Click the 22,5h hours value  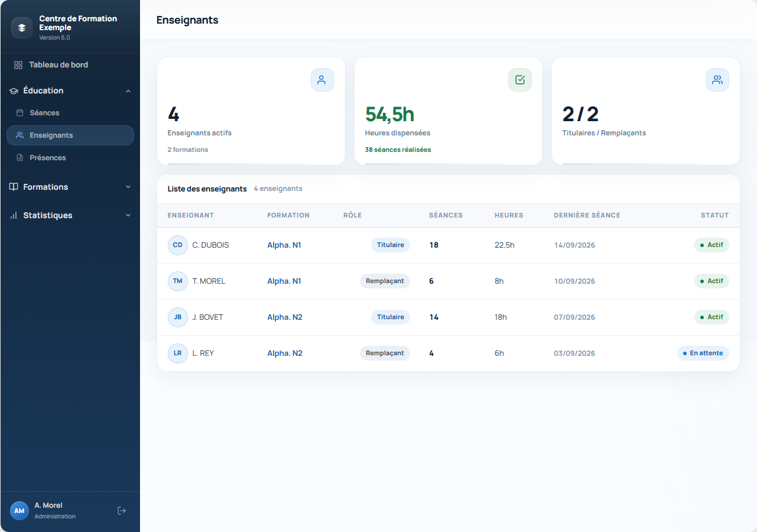pyautogui.click(x=505, y=245)
